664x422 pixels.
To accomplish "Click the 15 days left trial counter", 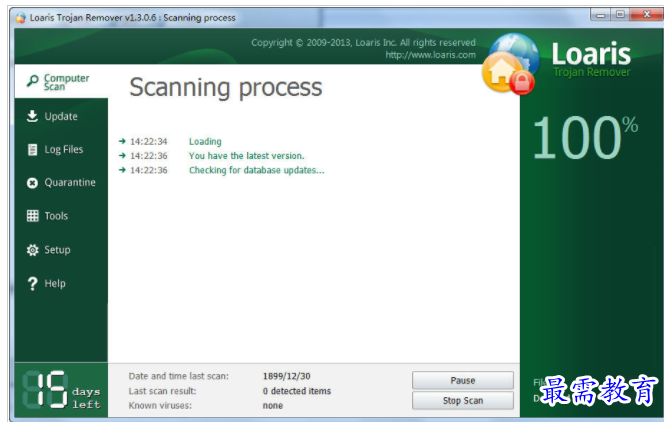I will click(61, 390).
